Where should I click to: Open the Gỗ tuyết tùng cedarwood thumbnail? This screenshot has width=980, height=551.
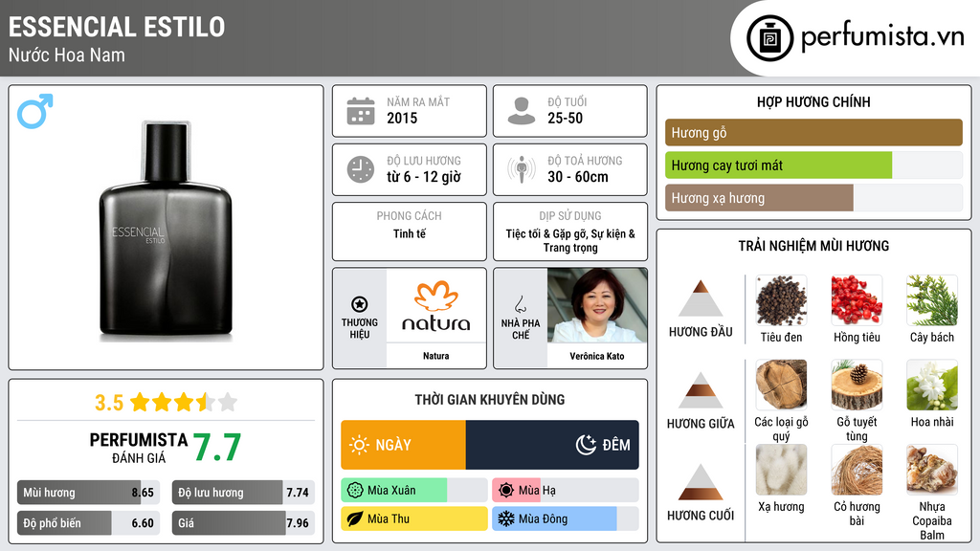(x=857, y=385)
